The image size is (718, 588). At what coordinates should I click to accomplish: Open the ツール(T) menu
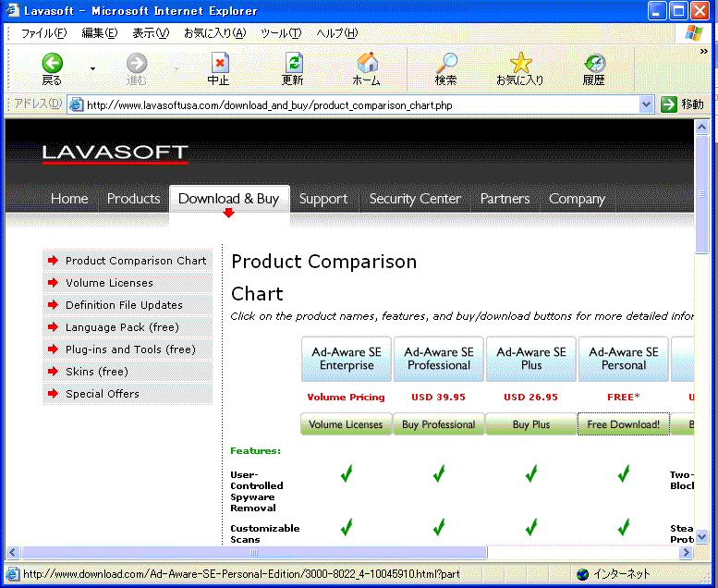click(281, 33)
